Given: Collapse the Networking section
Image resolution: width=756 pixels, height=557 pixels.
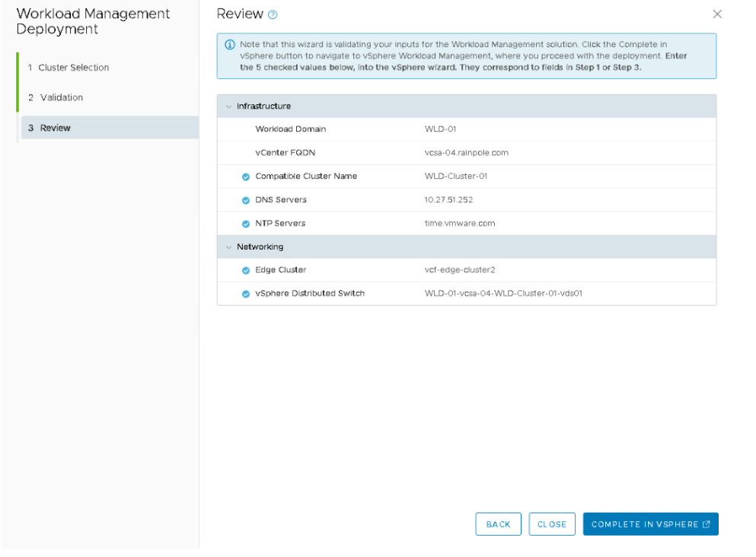Looking at the screenshot, I should coord(228,247).
